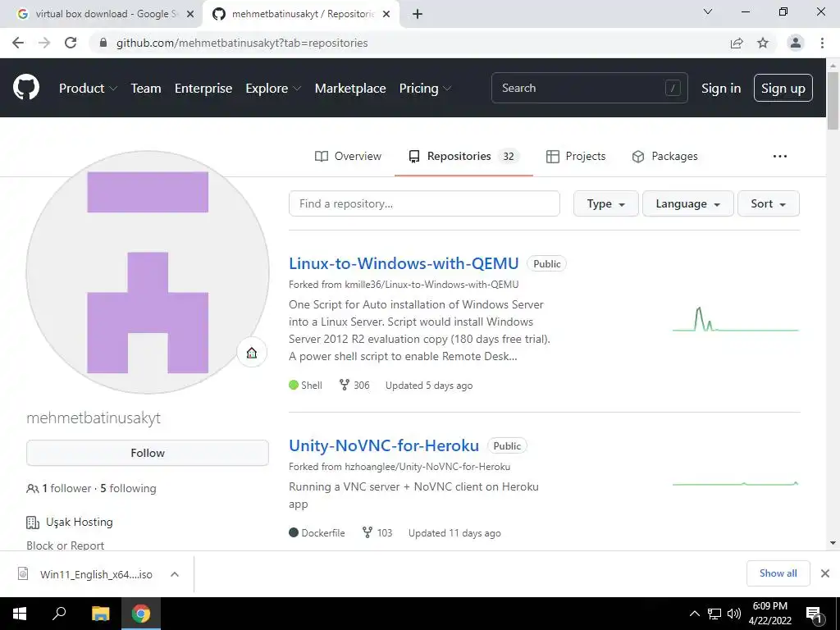
Task: Open the volume tray icon
Action: (734, 614)
